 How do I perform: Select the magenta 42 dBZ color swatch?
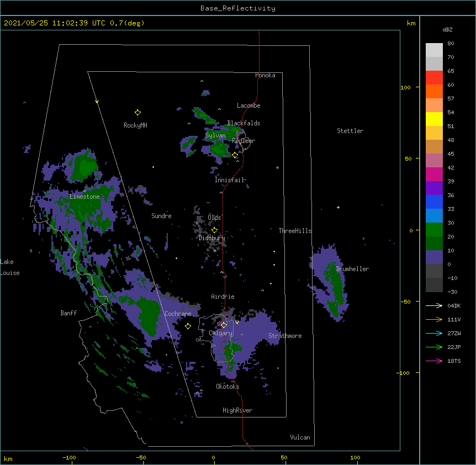tap(434, 174)
